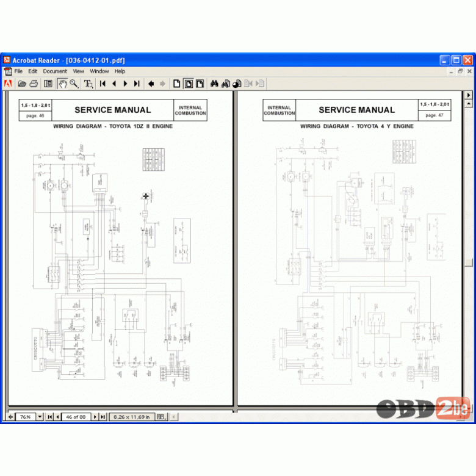Open the File menu

click(18, 71)
